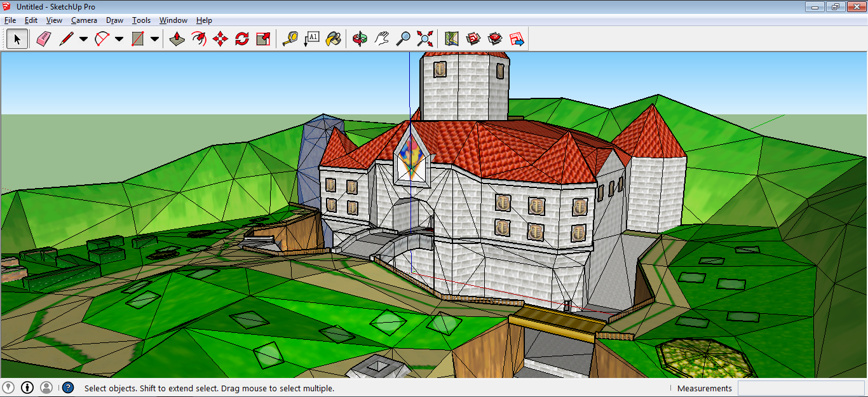Toggle the credits info status icon
This screenshot has width=868, height=397.
27,387
